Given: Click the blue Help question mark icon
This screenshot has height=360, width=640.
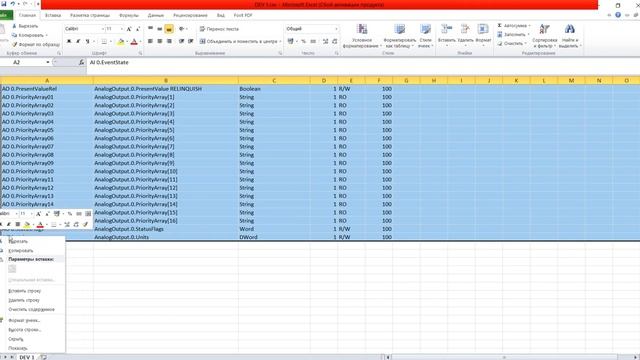Looking at the screenshot, I should point(618,15).
